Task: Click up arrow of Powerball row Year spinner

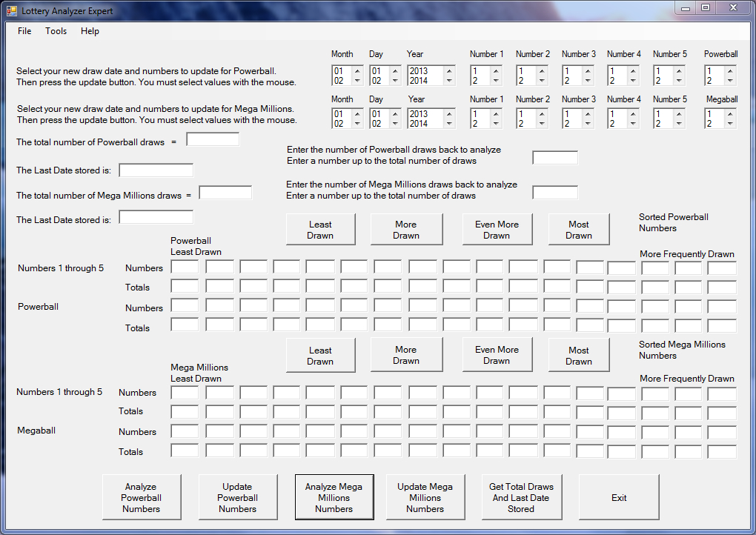Action: [x=449, y=71]
